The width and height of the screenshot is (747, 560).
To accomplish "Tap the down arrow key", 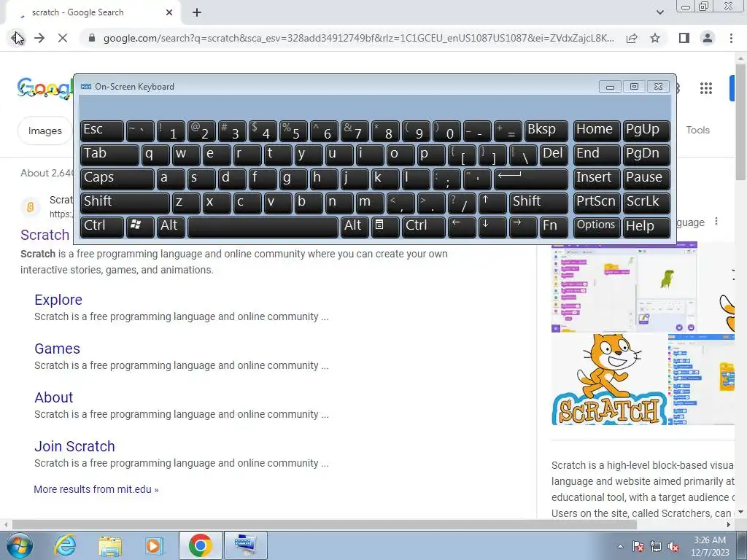I will click(x=492, y=226).
